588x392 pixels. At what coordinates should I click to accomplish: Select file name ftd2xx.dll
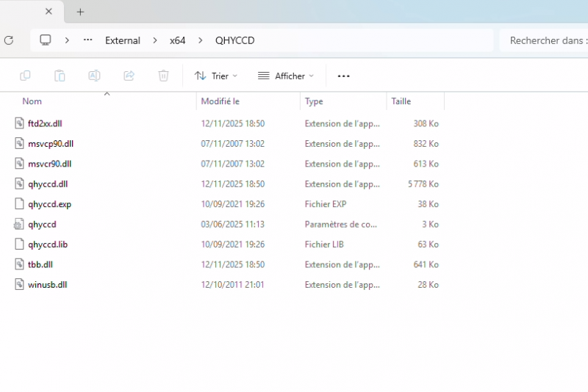click(45, 123)
